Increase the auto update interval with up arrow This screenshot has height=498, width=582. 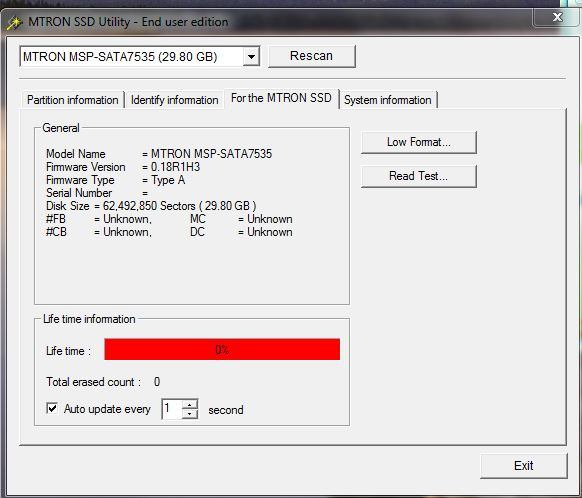click(190, 404)
